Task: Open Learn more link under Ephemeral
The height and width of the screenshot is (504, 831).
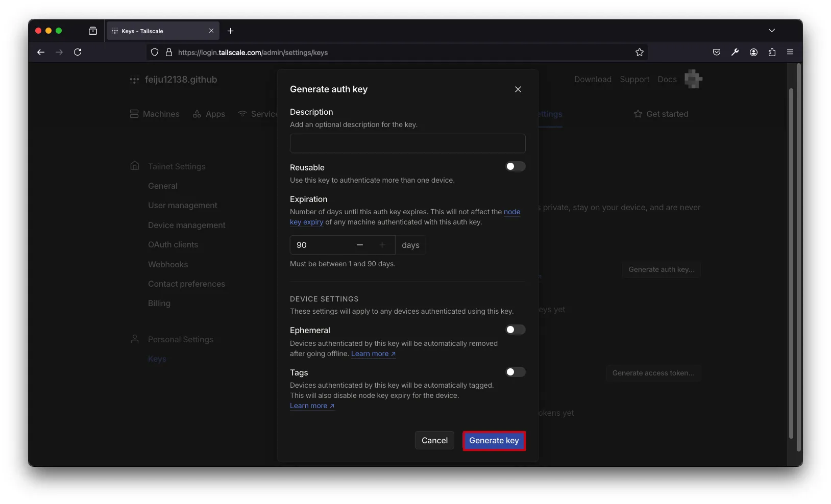Action: pyautogui.click(x=373, y=354)
